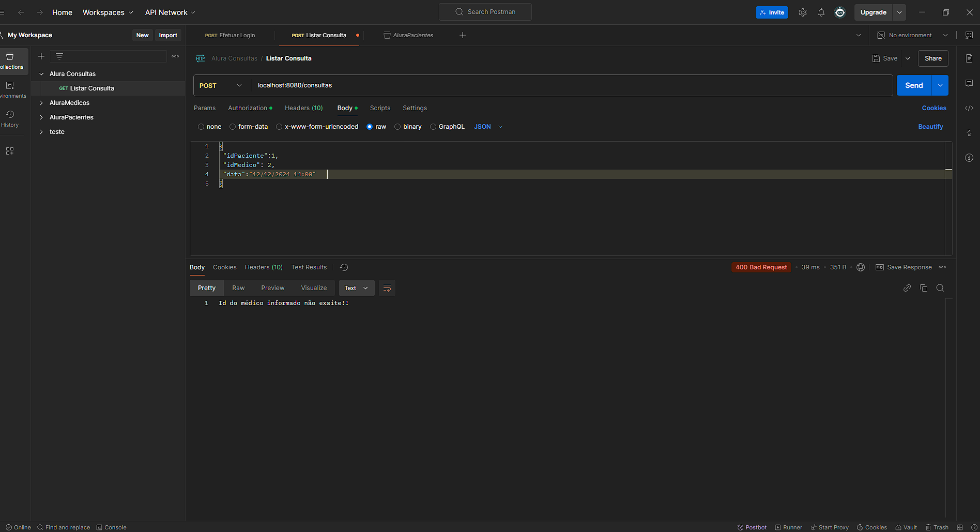Click the plus icon to create a collection
Image resolution: width=980 pixels, height=532 pixels.
point(41,56)
